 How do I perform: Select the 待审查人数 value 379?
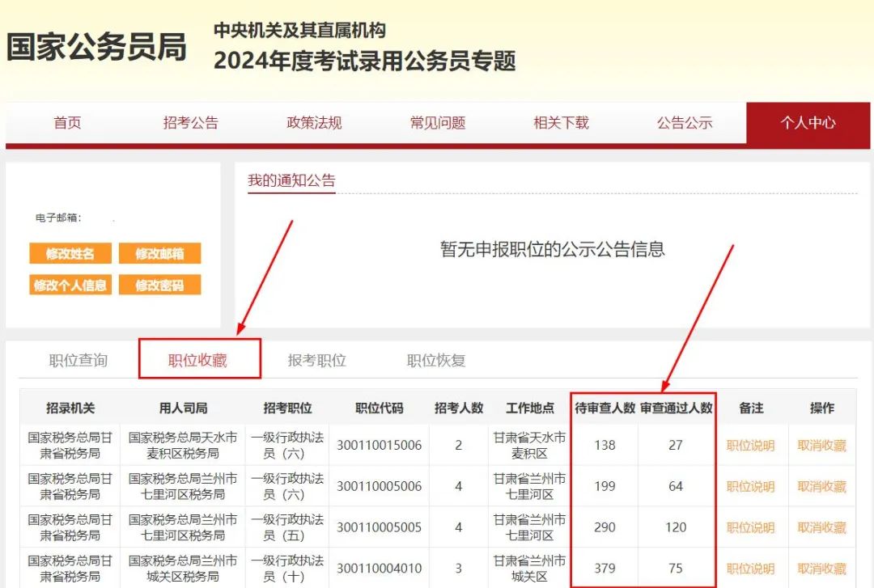[605, 569]
